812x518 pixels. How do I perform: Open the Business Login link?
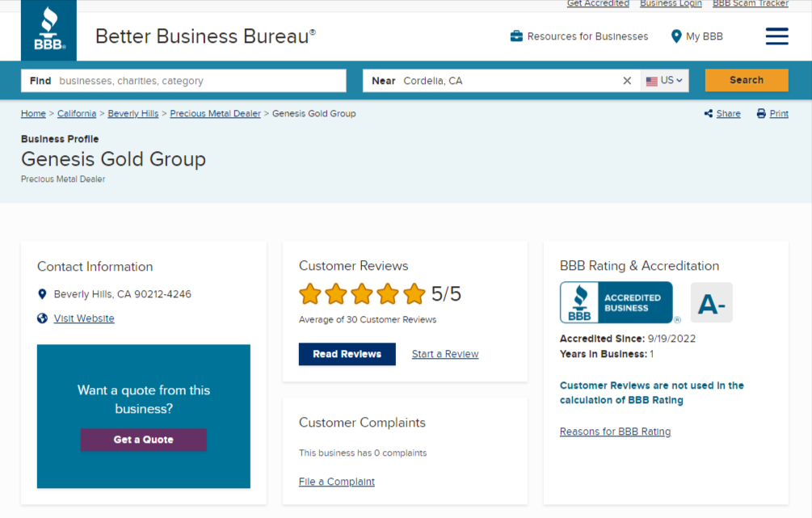(671, 3)
